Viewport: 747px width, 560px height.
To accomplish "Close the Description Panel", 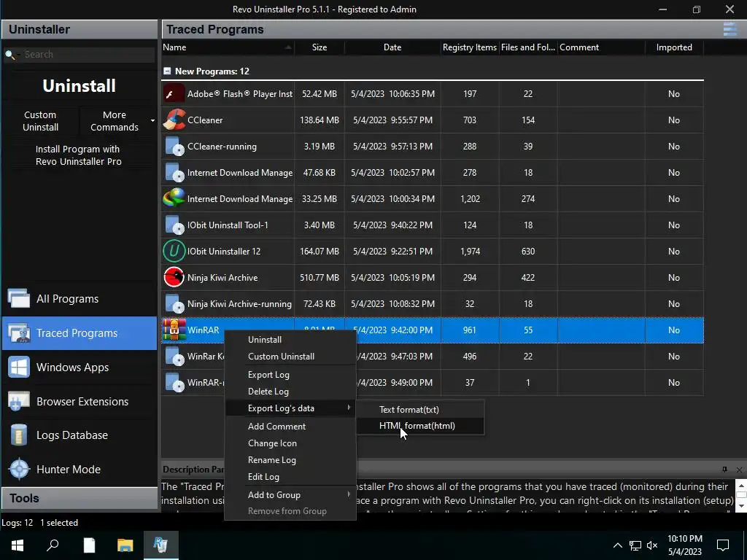I will click(x=739, y=470).
